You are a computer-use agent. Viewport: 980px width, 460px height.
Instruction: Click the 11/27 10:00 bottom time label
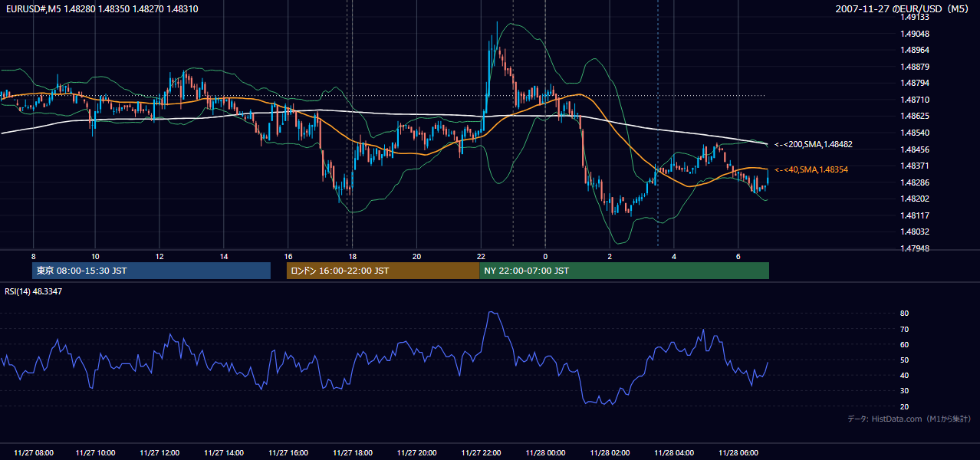click(96, 453)
